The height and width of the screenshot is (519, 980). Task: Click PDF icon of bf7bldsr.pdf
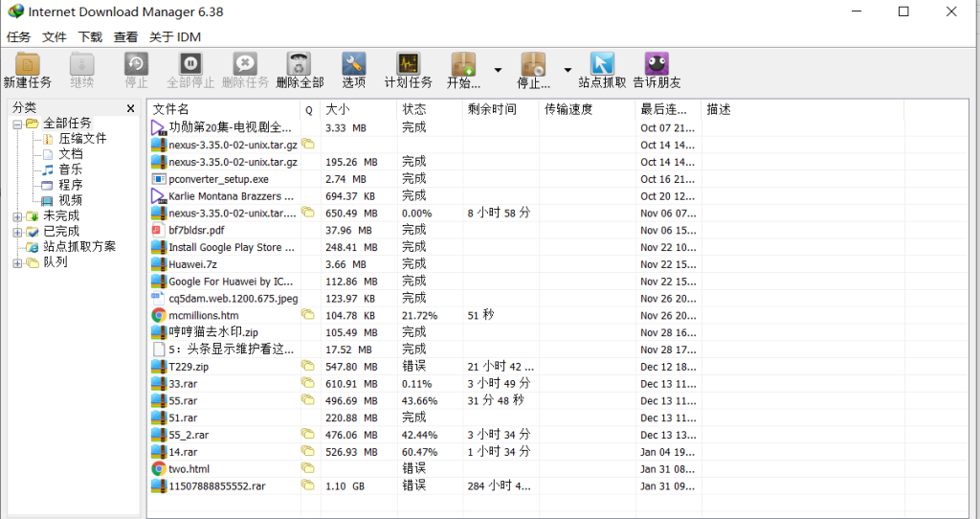tap(159, 230)
